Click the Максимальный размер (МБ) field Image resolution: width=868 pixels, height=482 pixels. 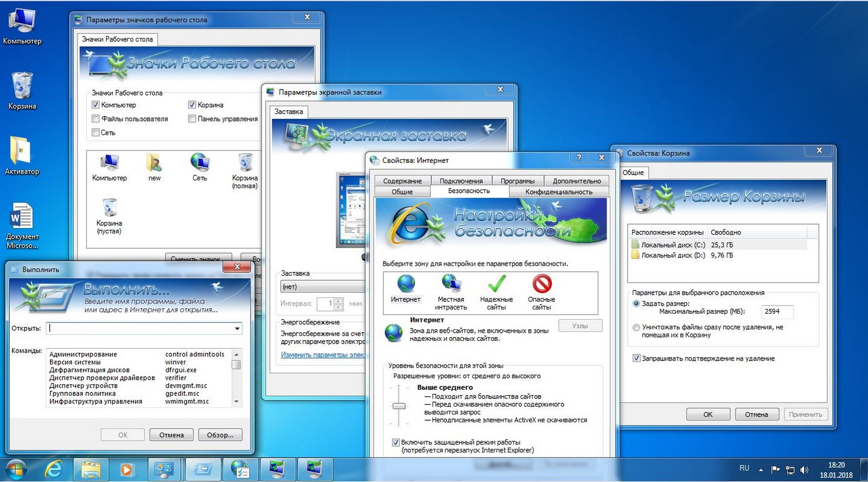[777, 312]
